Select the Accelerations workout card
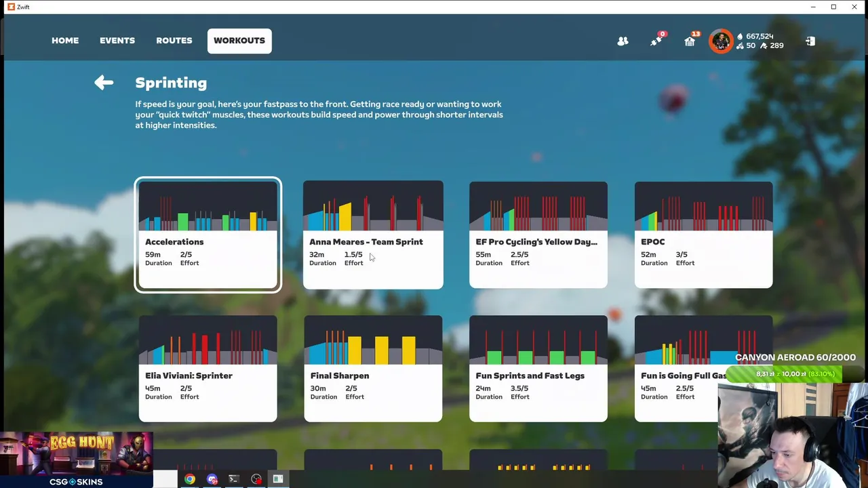 pos(208,235)
